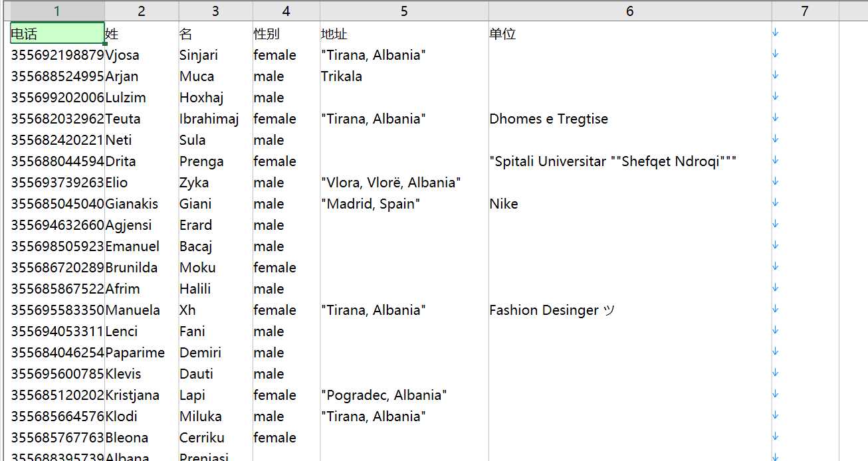This screenshot has width=868, height=461.
Task: Select the Prenga cell
Action: point(216,161)
